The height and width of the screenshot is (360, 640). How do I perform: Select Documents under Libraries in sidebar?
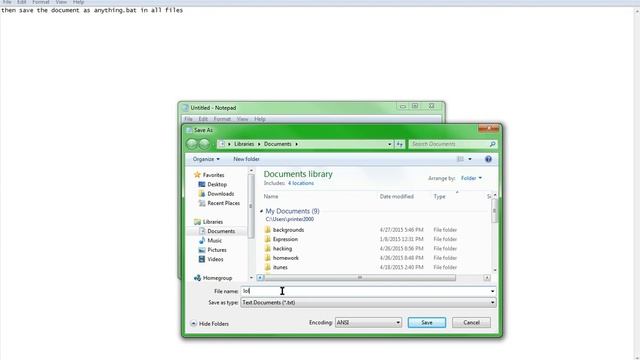click(221, 231)
